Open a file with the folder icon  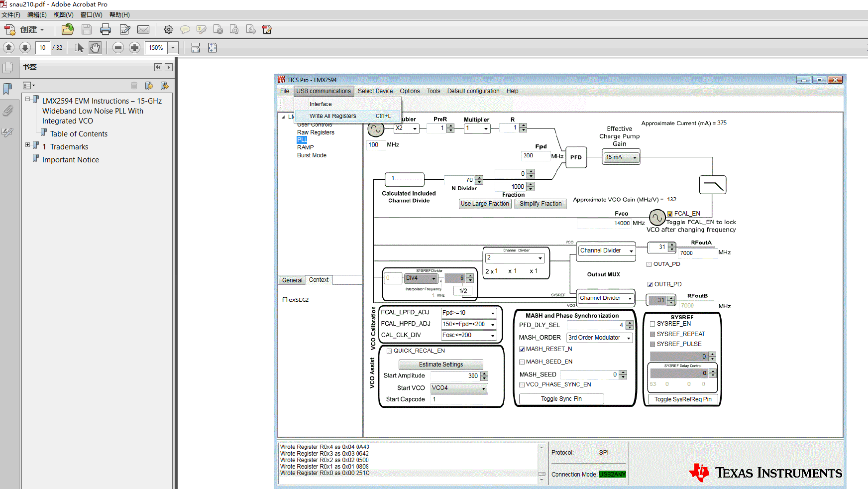point(67,30)
